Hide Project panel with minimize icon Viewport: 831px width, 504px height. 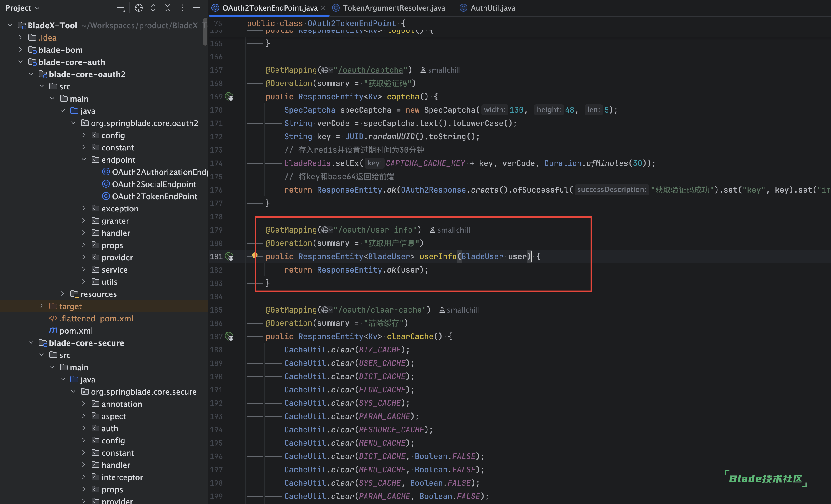pos(196,8)
